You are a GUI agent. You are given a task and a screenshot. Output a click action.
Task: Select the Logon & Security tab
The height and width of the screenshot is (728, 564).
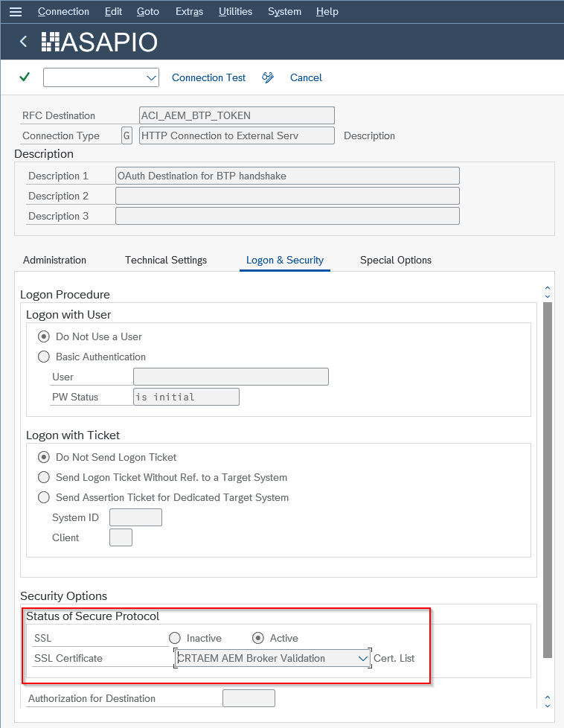284,260
